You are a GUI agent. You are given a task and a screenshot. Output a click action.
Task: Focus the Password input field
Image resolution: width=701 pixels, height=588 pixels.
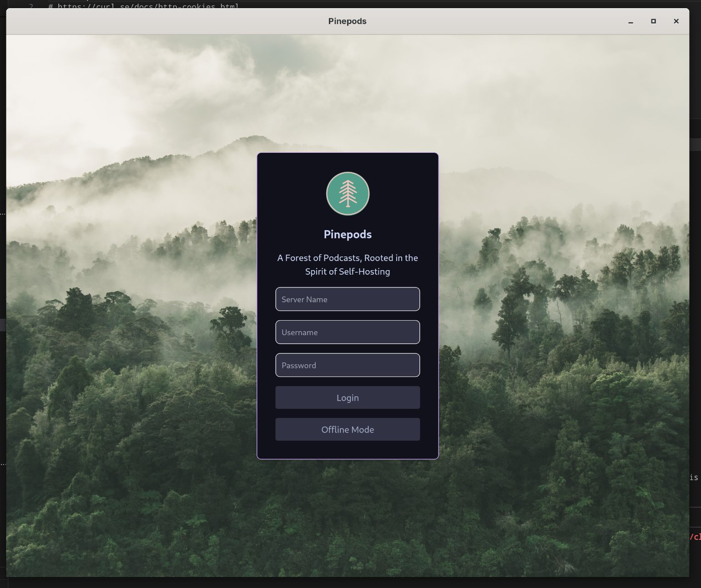click(x=348, y=365)
